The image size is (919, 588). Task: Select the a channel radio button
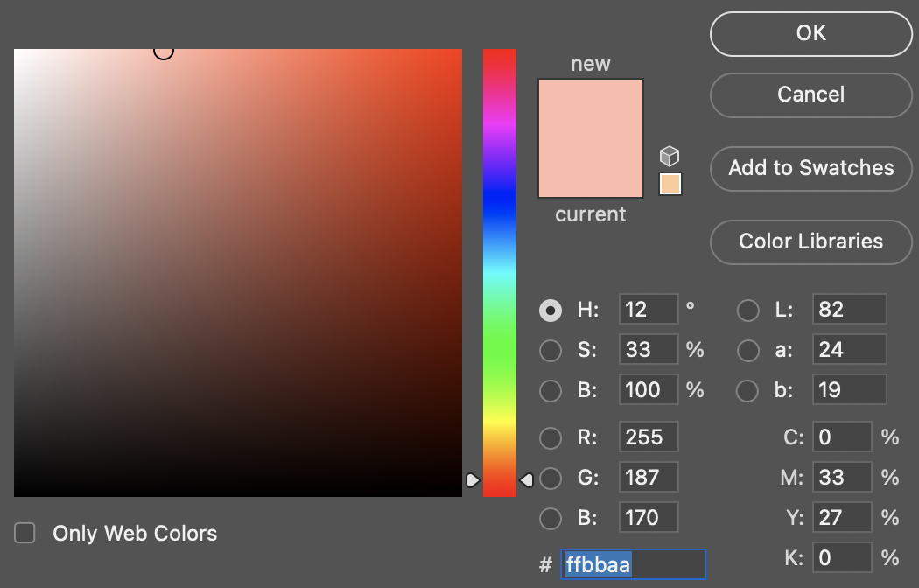[x=748, y=350]
